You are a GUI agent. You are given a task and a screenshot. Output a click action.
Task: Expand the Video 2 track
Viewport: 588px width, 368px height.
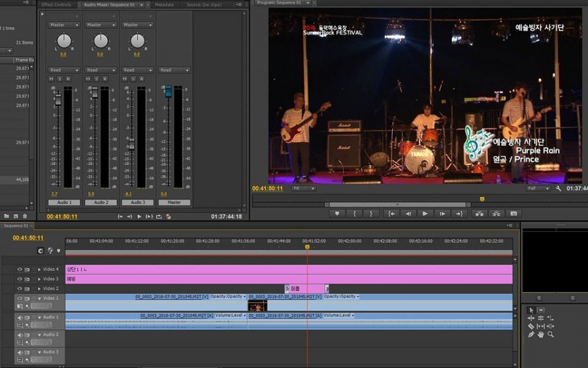[39, 288]
